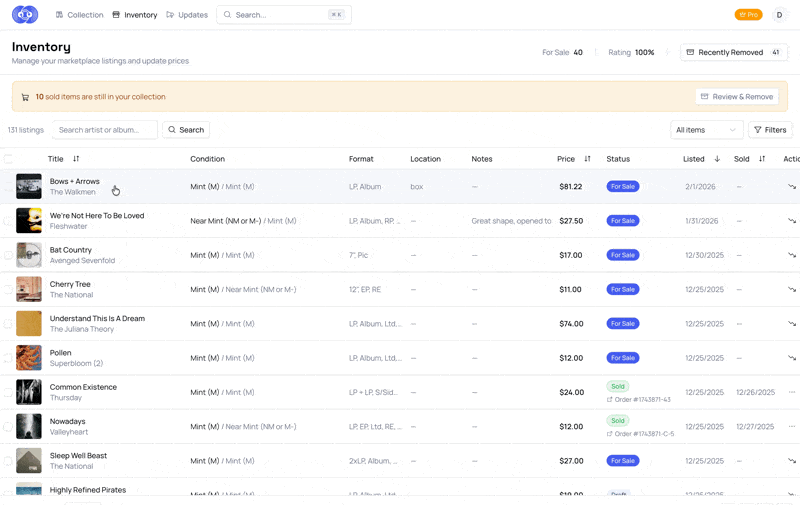Click the Condition column header
Screen dimensions: 800x505
[x=208, y=159]
